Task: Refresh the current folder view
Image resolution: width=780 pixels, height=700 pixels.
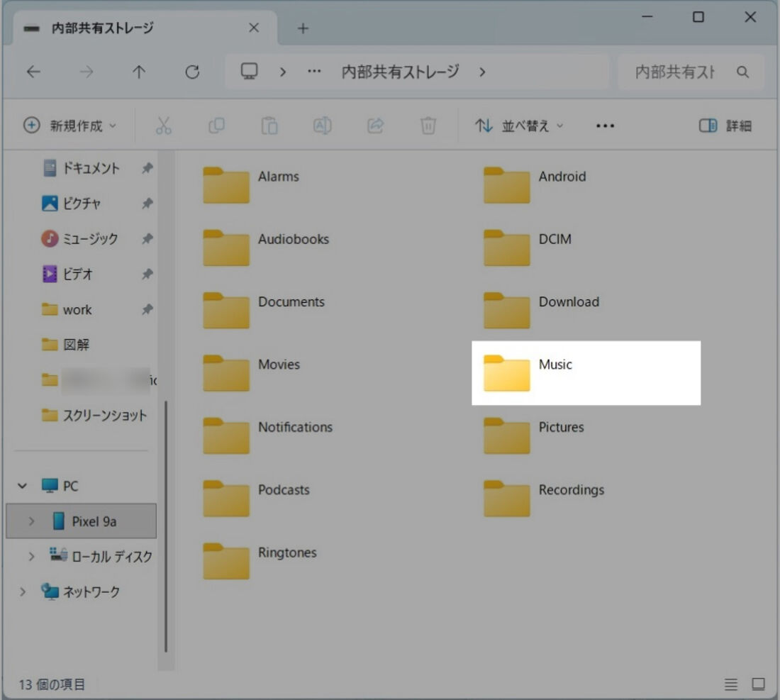Action: [x=192, y=72]
